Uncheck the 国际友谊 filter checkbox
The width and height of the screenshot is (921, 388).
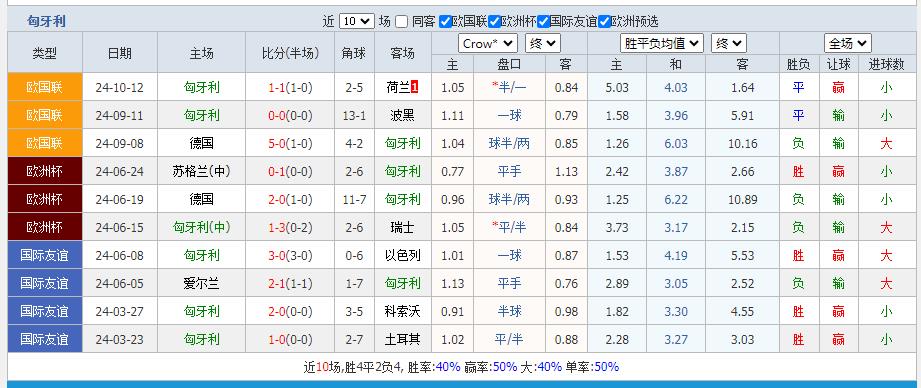pos(543,22)
